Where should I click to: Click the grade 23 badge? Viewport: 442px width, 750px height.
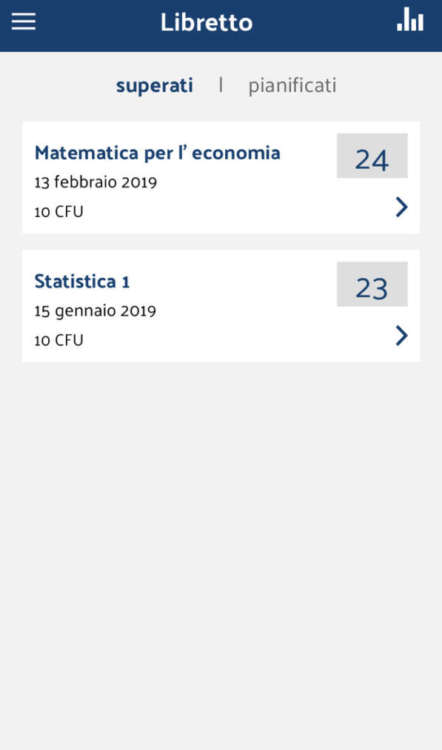(x=372, y=284)
